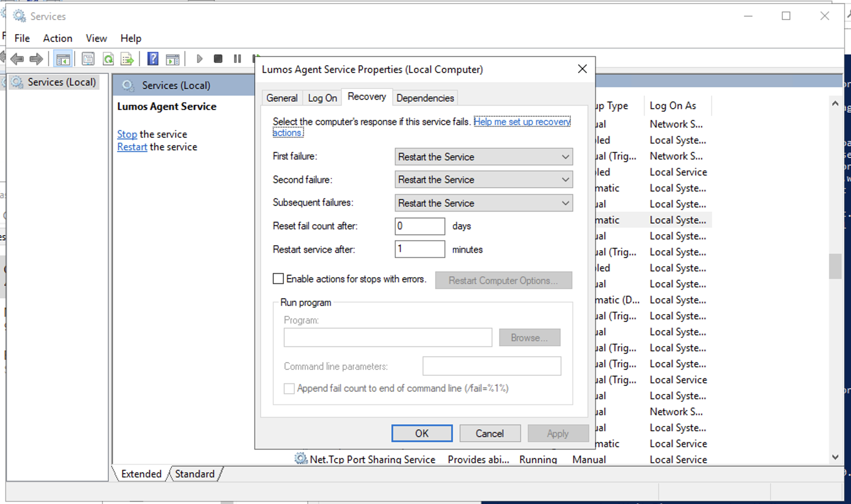Click the Show/Hide Action Pane icon

point(173,59)
